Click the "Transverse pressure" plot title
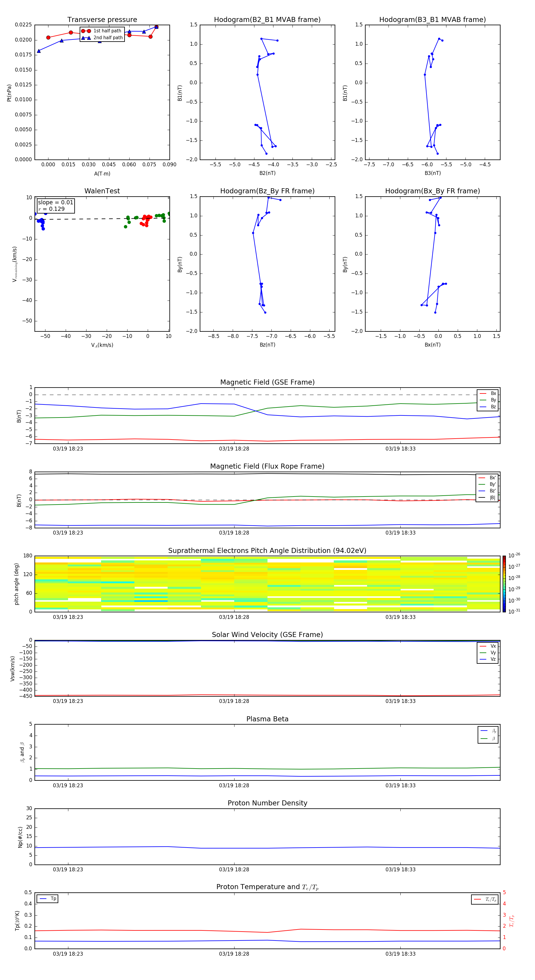This screenshot has height=980, width=535. pyautogui.click(x=102, y=20)
